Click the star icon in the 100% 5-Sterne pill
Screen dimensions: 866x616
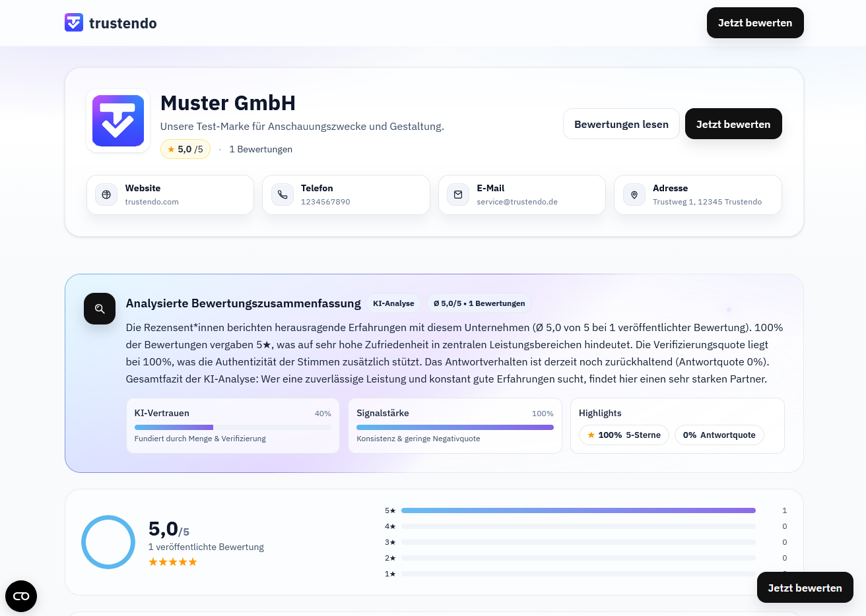(591, 435)
